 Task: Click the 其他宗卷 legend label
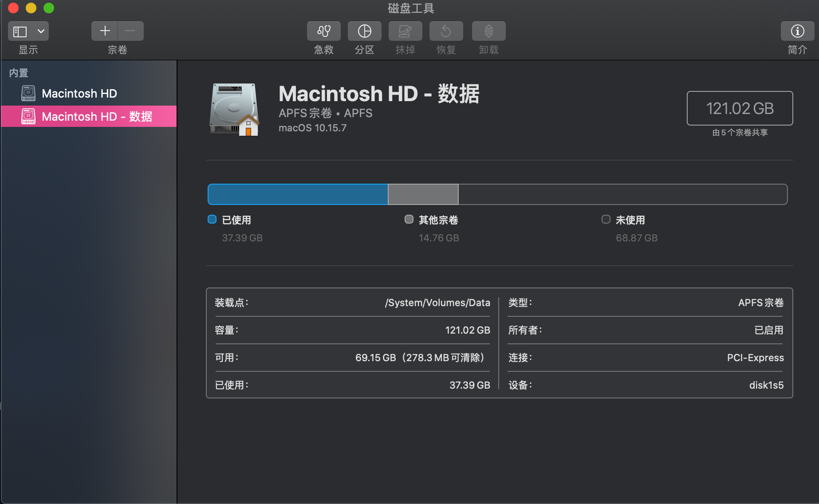[x=438, y=220]
